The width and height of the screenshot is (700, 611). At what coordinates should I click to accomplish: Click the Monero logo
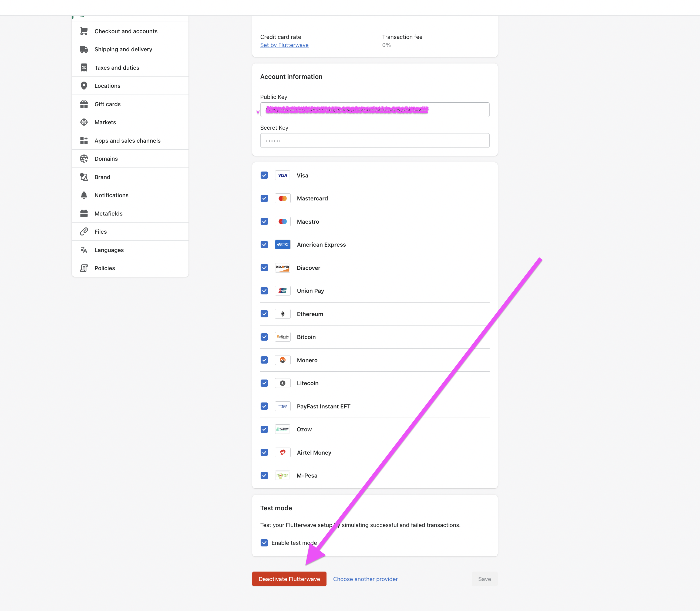click(282, 360)
